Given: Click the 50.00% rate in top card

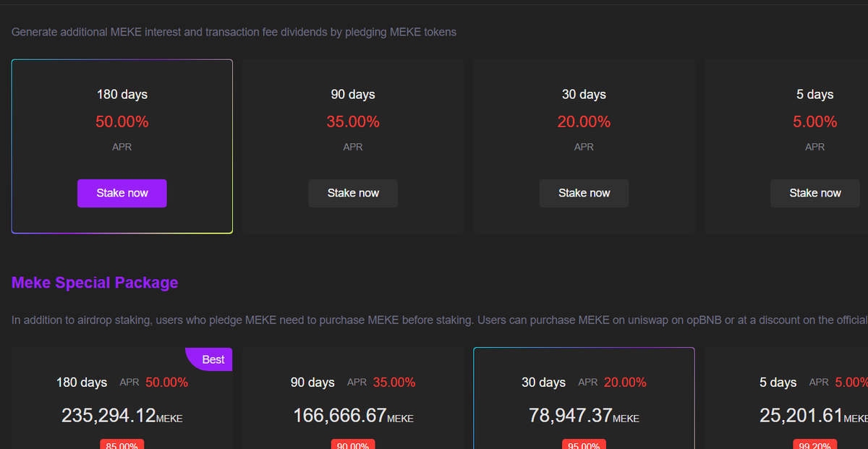Looking at the screenshot, I should [x=122, y=122].
